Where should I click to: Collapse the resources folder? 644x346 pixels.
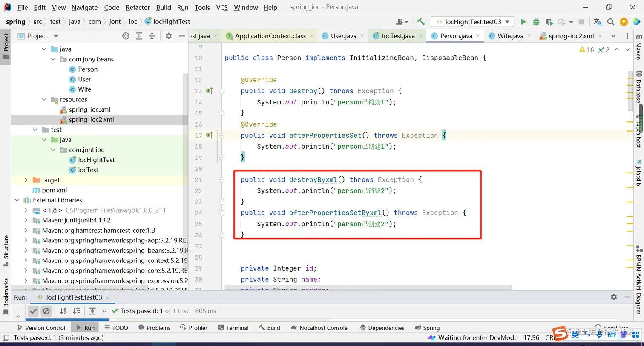(44, 99)
